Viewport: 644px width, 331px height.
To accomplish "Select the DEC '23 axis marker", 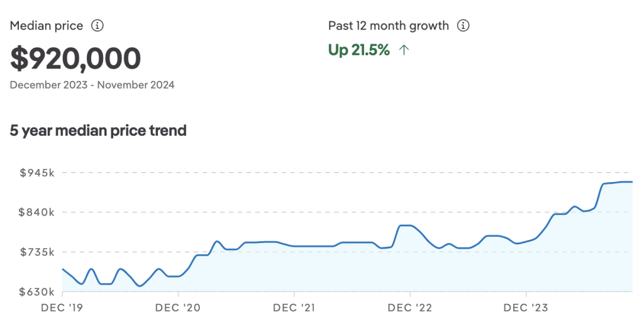I will coord(526,308).
